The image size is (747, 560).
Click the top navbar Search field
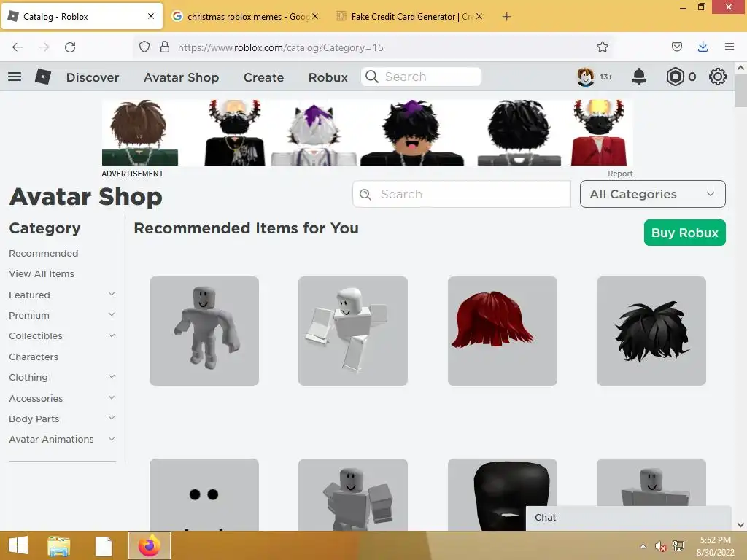[421, 77]
